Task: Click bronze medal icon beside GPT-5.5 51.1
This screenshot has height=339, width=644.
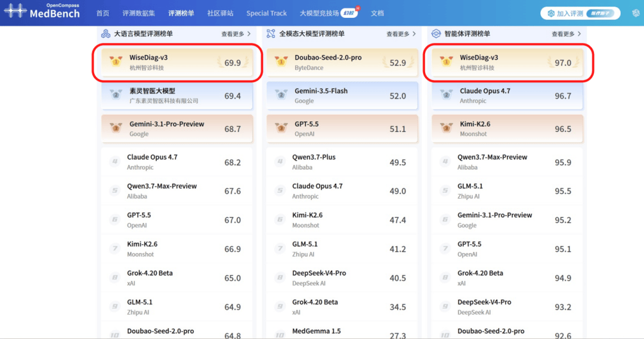Action: [281, 128]
